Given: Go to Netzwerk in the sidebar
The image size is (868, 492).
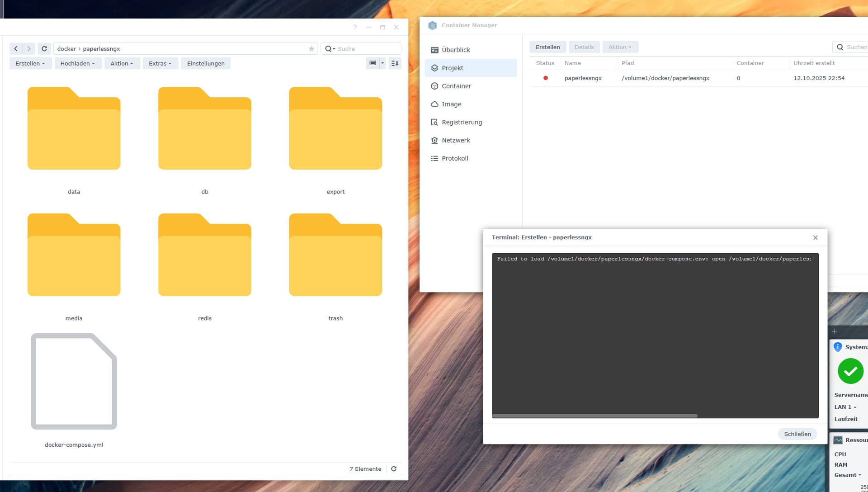Looking at the screenshot, I should click(456, 140).
